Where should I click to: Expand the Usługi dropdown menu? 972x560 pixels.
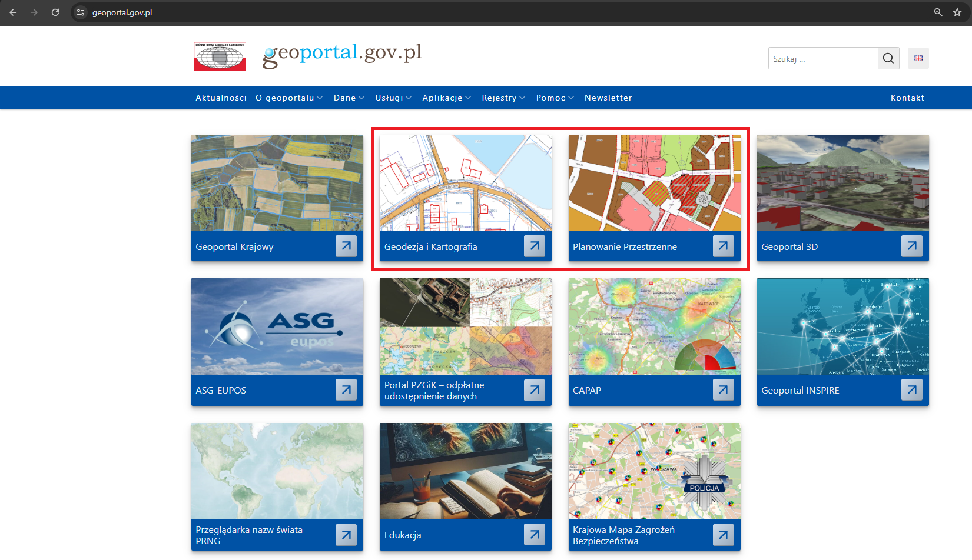393,98
